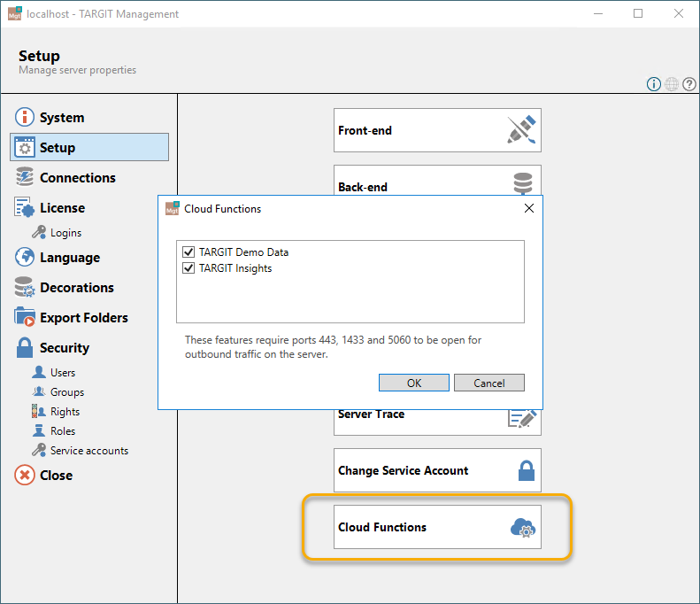The width and height of the screenshot is (700, 604).
Task: Click the Cloud Functions dialog title icon
Action: pos(173,209)
